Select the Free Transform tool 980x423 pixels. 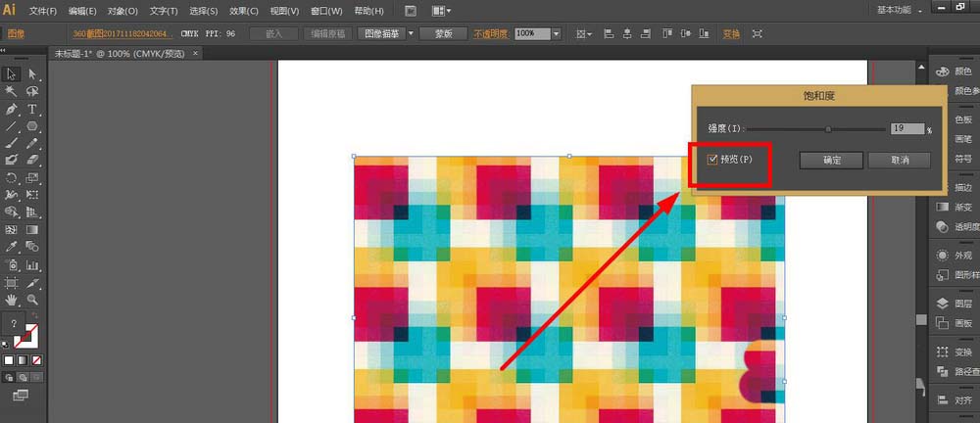32,195
